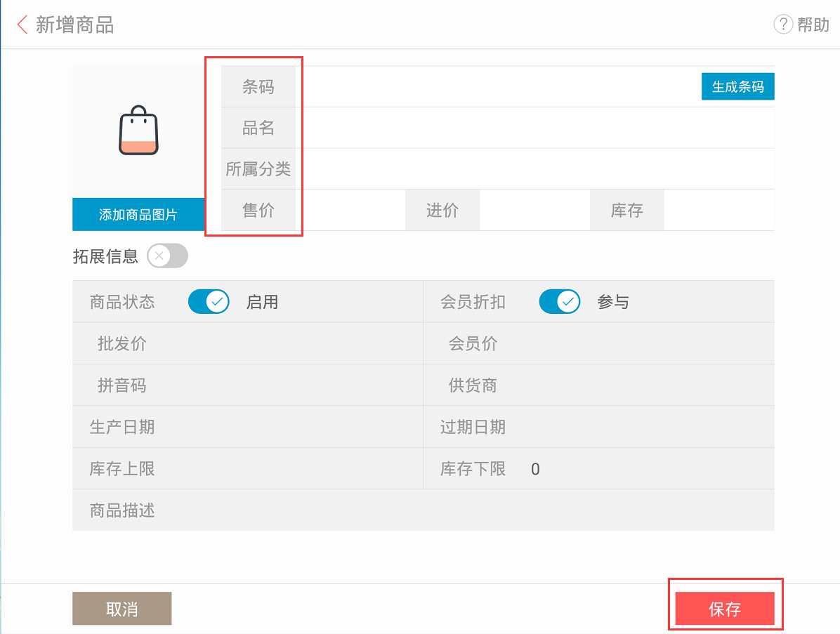The image size is (840, 634).
Task: Turn off the 会员折扣 参与 toggle
Action: click(559, 302)
